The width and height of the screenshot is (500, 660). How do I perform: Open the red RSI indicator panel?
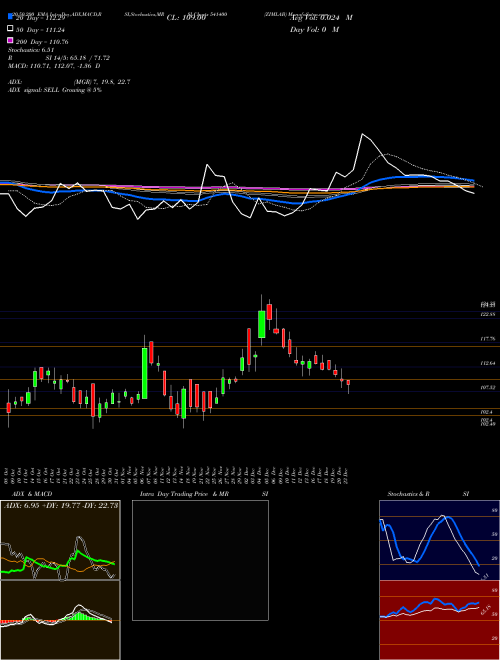click(x=439, y=620)
